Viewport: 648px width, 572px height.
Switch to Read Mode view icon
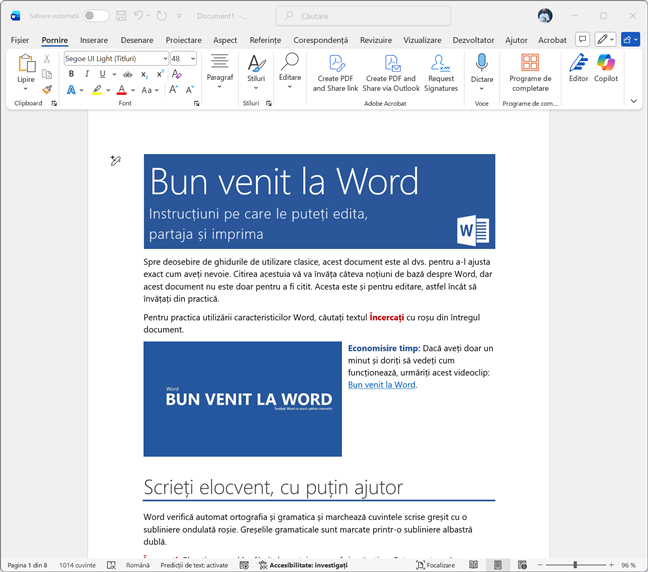click(x=474, y=565)
